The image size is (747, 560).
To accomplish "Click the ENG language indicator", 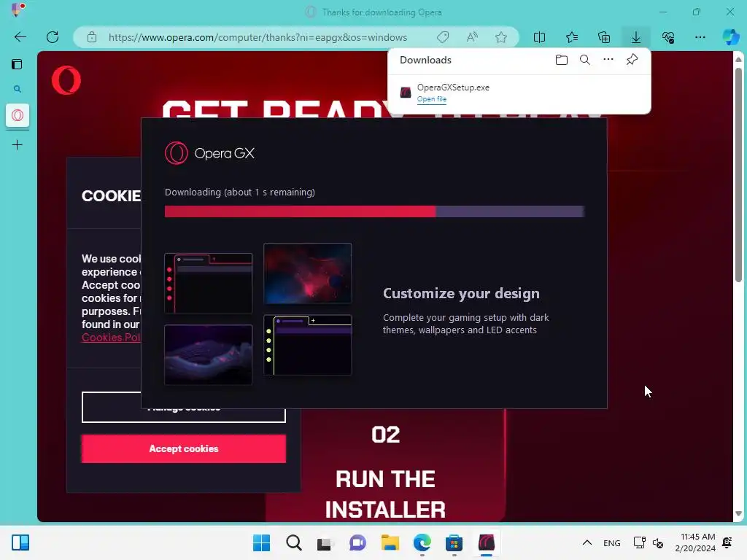I will point(612,542).
